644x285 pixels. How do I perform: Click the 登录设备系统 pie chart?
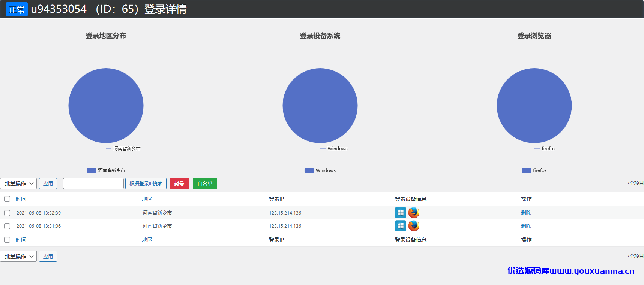[x=320, y=106]
